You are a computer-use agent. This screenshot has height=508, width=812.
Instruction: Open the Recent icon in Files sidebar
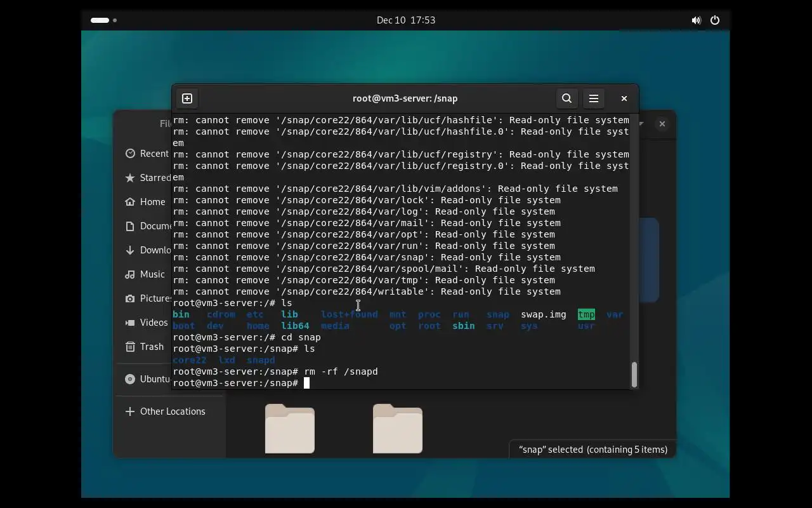pos(130,153)
